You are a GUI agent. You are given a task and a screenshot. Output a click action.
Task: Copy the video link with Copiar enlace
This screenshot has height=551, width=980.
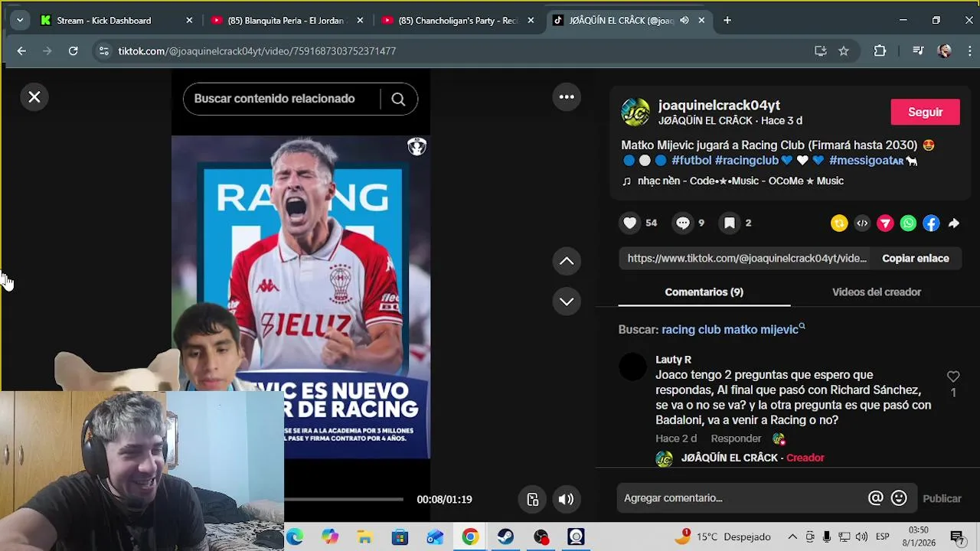pyautogui.click(x=915, y=258)
